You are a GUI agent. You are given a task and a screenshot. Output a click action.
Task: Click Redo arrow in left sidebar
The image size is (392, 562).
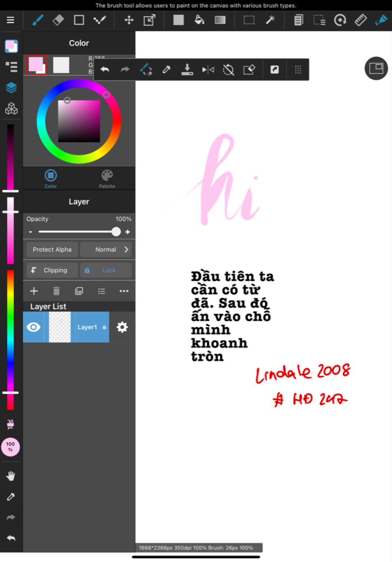click(x=11, y=518)
